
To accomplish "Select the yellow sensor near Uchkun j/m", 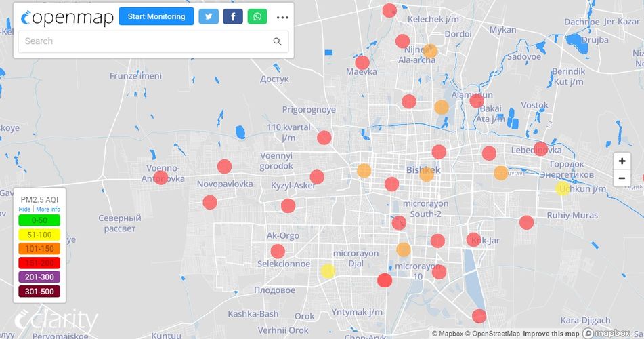I will click(x=562, y=188).
